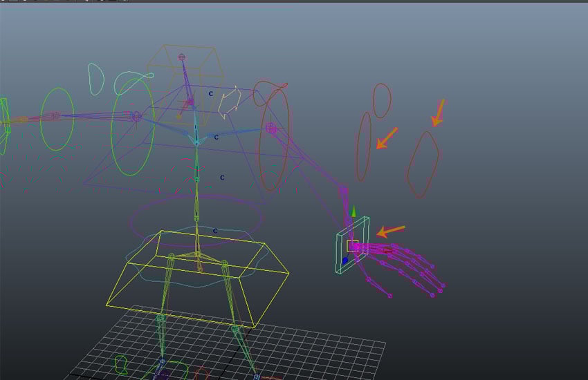Image resolution: width=588 pixels, height=380 pixels.
Task: Select the blue Z-axis manipulator handle
Action: tap(345, 260)
